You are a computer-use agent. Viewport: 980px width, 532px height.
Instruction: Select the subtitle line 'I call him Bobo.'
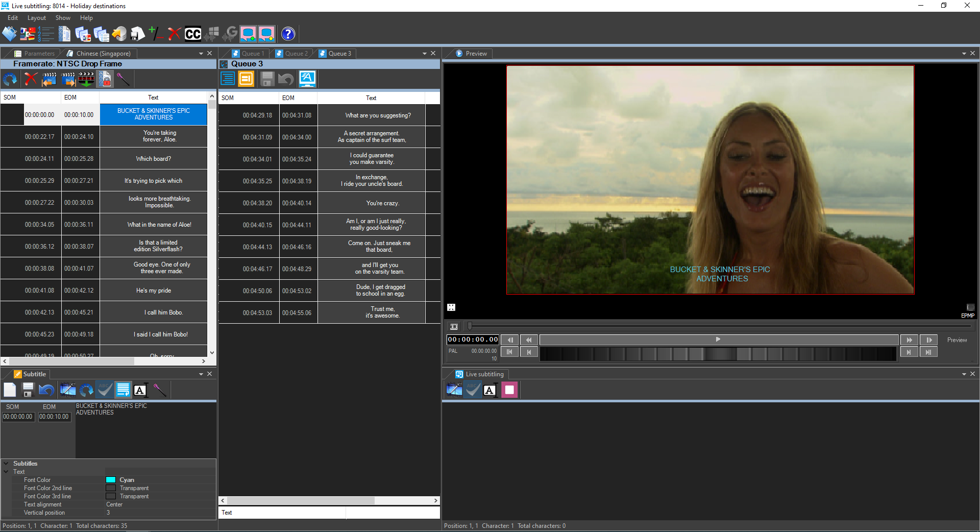pyautogui.click(x=153, y=312)
